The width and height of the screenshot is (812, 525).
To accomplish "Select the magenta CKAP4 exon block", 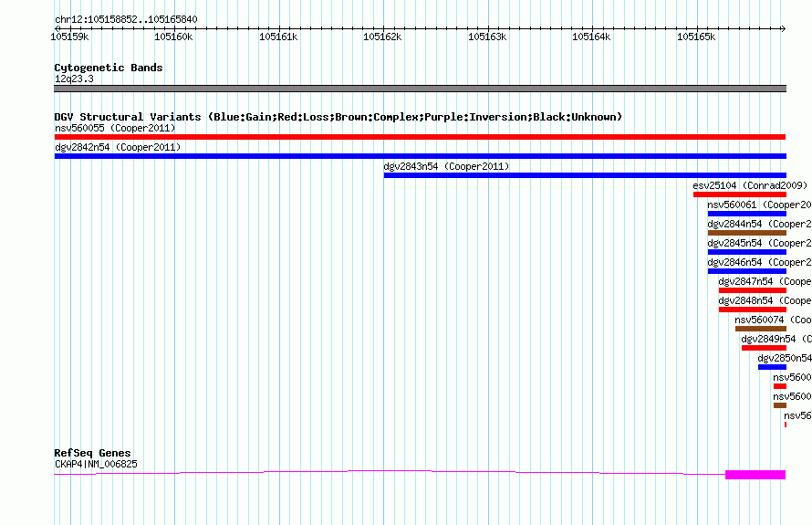I will click(x=755, y=475).
